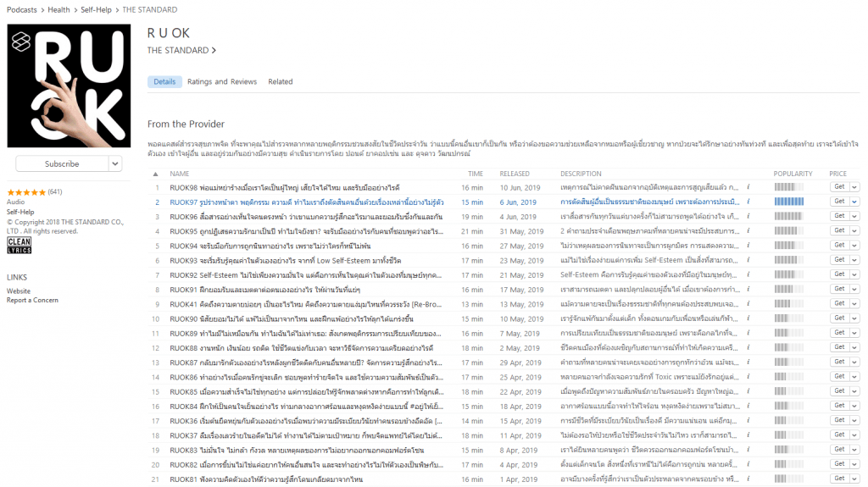Sort episodes by TIME column
The height and width of the screenshot is (487, 868).
pos(475,174)
